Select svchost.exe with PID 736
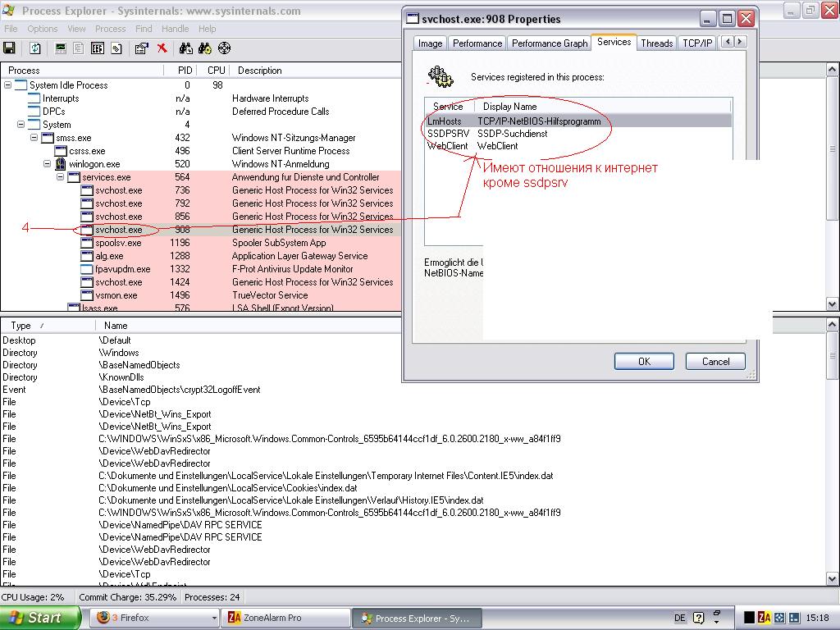This screenshot has height=630, width=840. [x=201, y=190]
